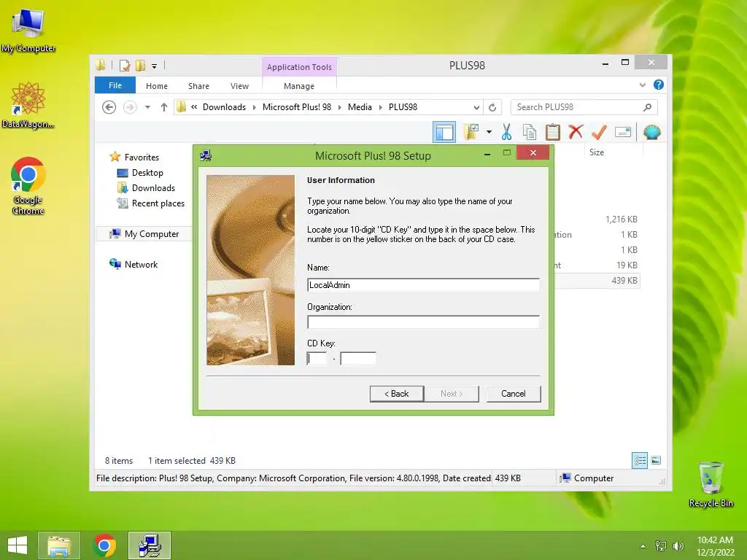Click quick access Properties icon in title bar
The image size is (747, 560).
coord(124,65)
